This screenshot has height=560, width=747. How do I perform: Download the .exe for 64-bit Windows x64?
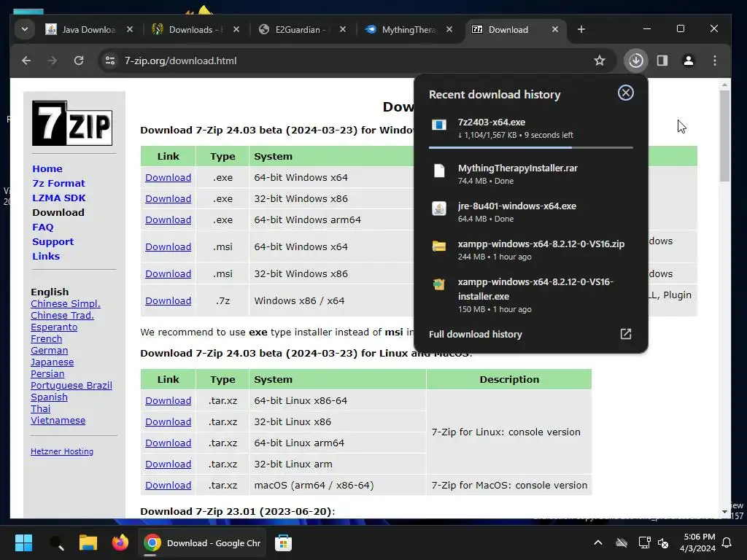click(169, 178)
